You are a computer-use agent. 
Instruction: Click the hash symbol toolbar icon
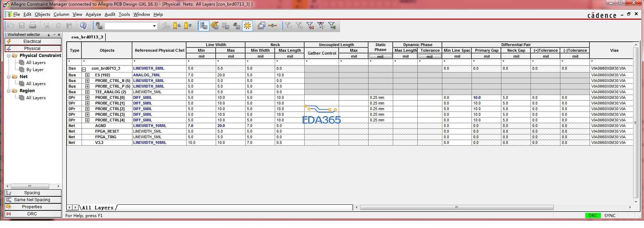236,26
